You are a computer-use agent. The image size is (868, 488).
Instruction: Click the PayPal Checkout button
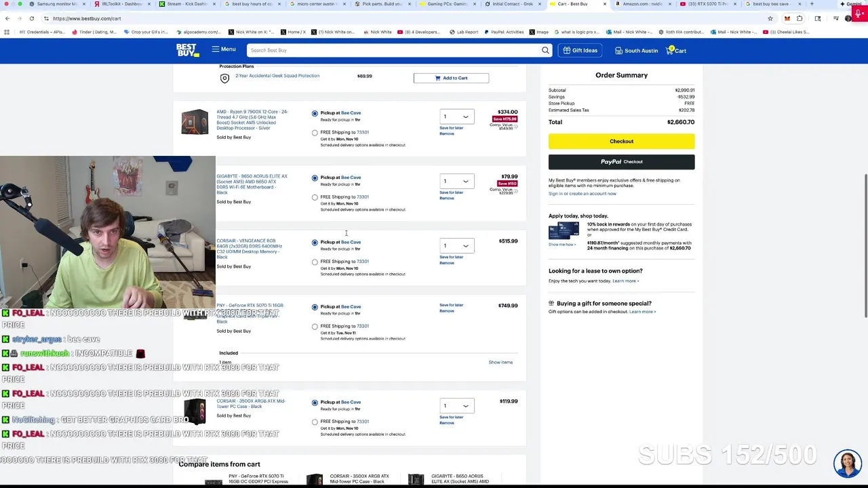pyautogui.click(x=621, y=162)
